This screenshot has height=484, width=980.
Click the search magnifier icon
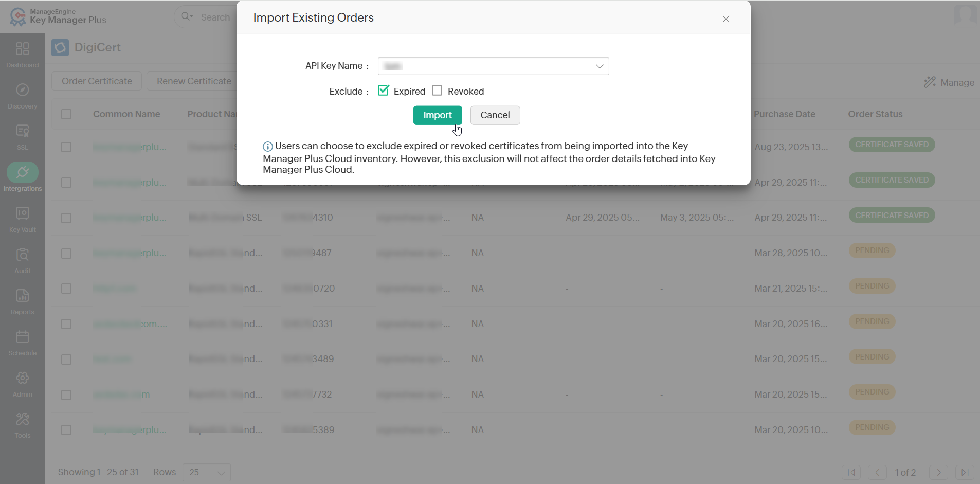click(187, 16)
